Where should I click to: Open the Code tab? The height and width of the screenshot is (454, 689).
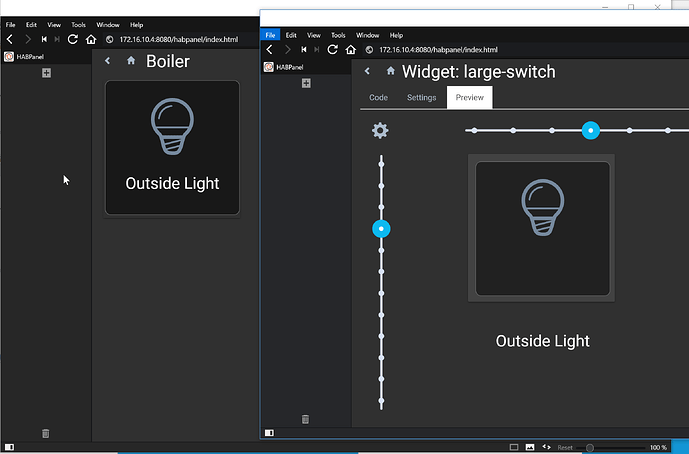coord(378,98)
